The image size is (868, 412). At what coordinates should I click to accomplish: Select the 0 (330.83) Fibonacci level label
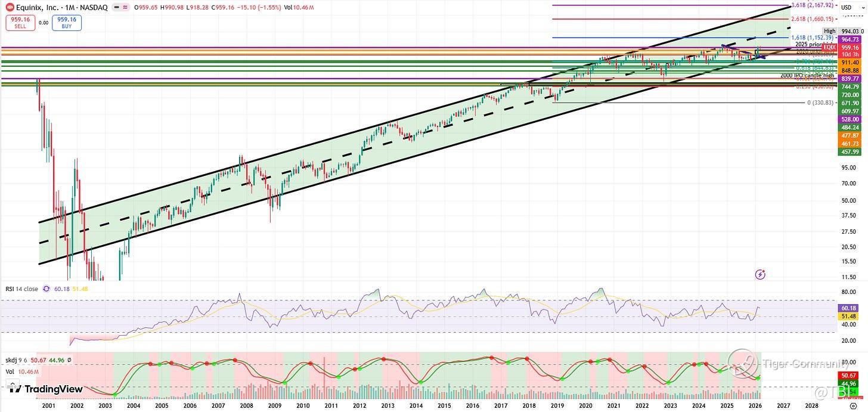[821, 103]
